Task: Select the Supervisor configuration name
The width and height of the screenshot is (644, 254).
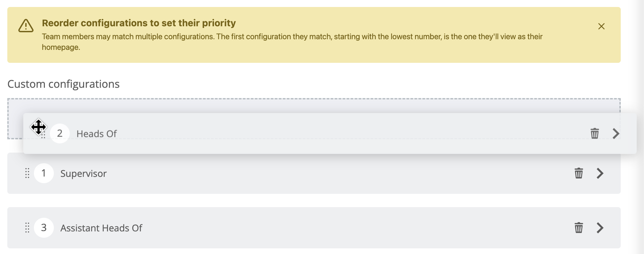Action: pyautogui.click(x=83, y=174)
